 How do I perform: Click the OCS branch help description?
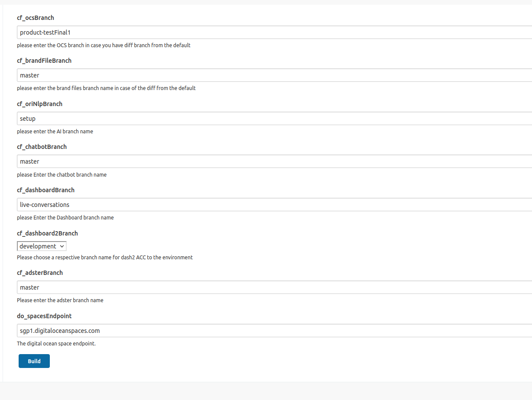104,45
